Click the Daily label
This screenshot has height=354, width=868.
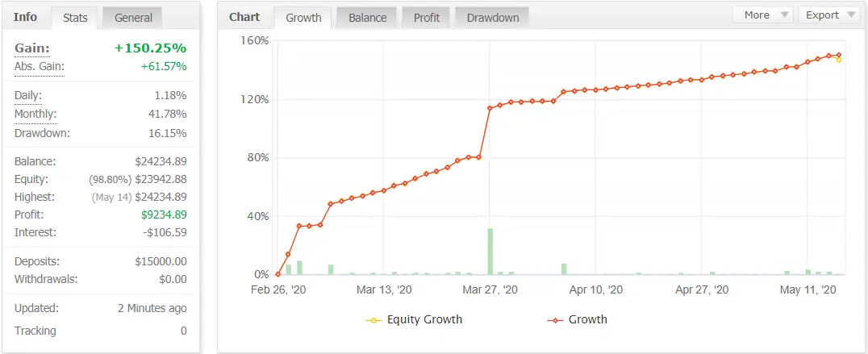(x=27, y=95)
